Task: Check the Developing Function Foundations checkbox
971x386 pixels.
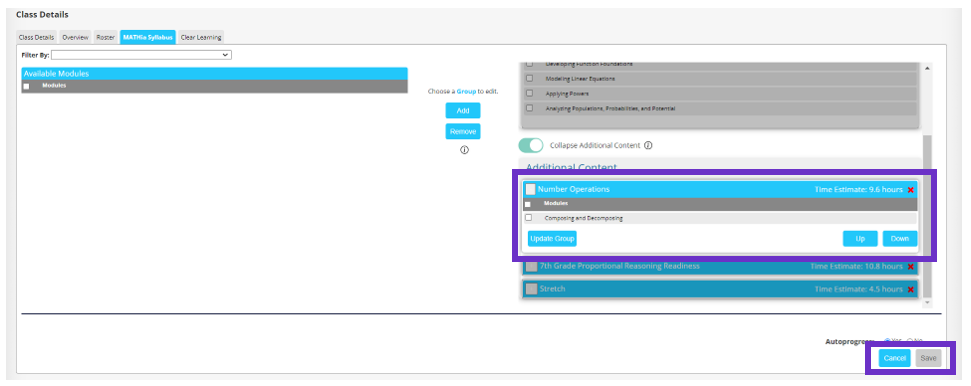Action: pos(529,64)
